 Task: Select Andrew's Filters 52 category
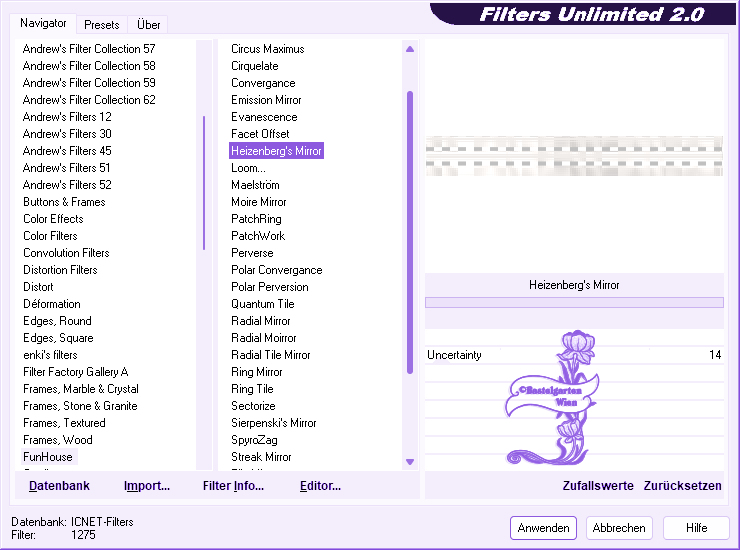pyautogui.click(x=67, y=185)
